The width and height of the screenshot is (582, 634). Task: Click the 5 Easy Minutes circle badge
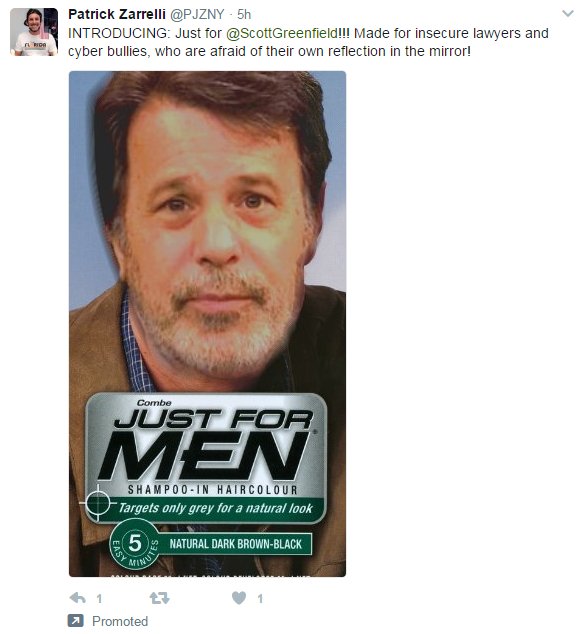[x=135, y=543]
